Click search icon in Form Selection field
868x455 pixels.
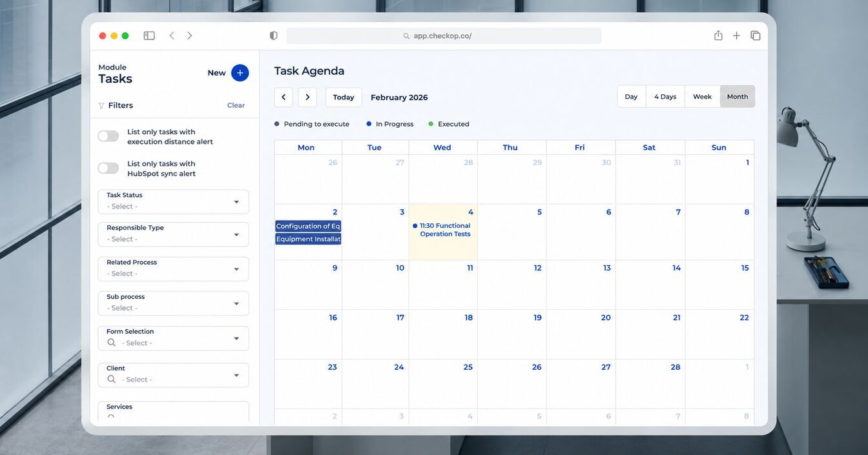coord(112,343)
